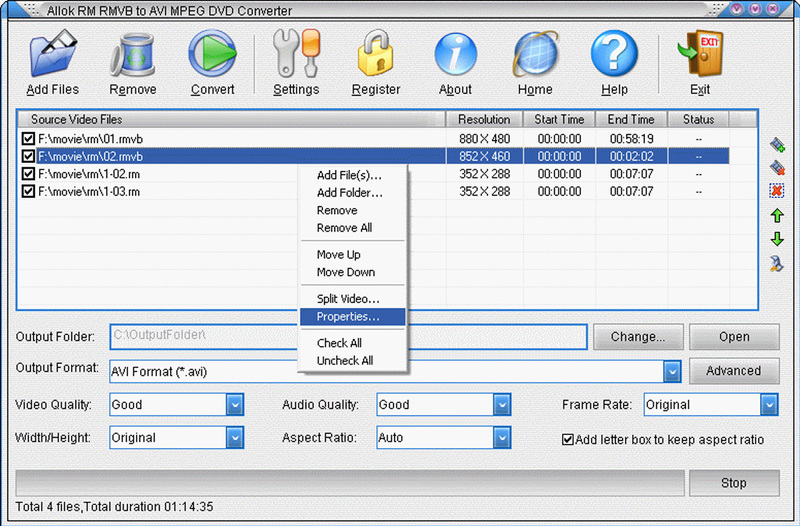Click the Source Video Files column header
Image resolution: width=800 pixels, height=526 pixels.
pos(232,119)
